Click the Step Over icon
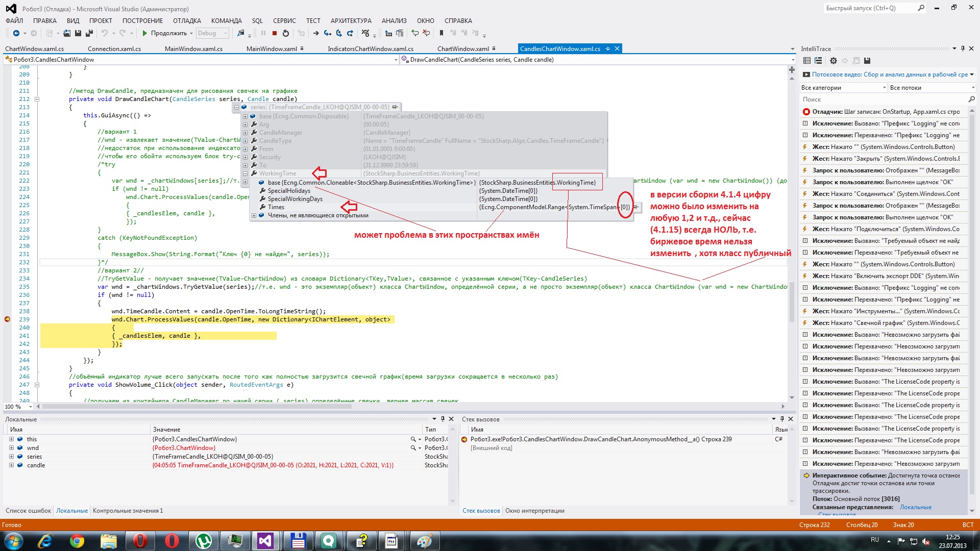The height and width of the screenshot is (551, 980). tap(339, 33)
